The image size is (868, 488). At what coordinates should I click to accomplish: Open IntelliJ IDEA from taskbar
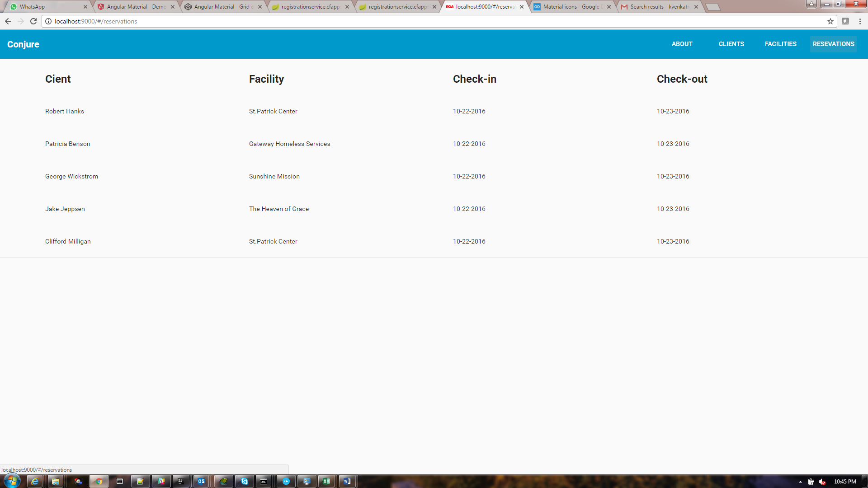(x=180, y=481)
